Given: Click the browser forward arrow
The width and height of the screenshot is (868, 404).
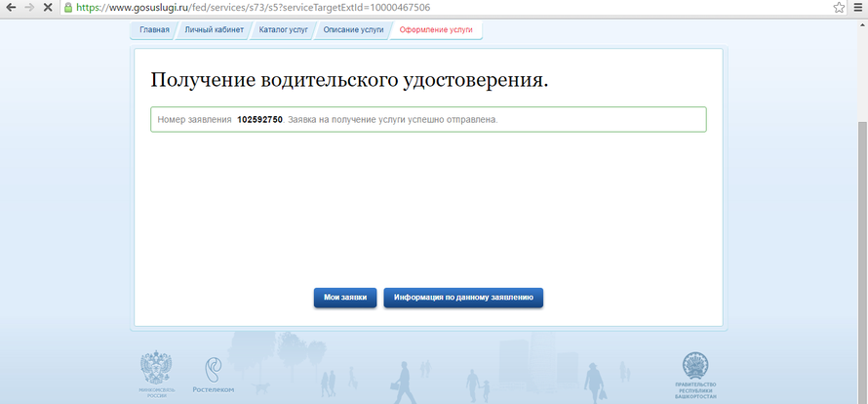Looking at the screenshot, I should click(27, 7).
